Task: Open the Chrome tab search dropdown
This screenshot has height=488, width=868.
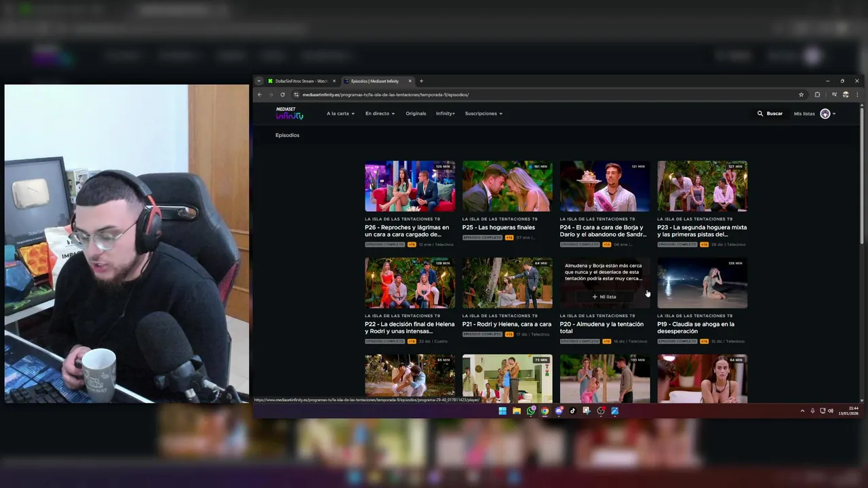Action: click(x=258, y=81)
